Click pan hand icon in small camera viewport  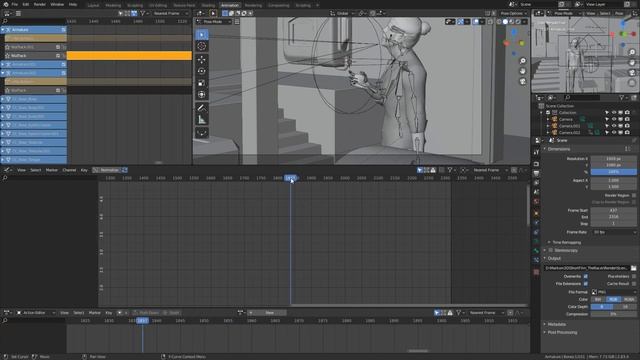pos(632,62)
